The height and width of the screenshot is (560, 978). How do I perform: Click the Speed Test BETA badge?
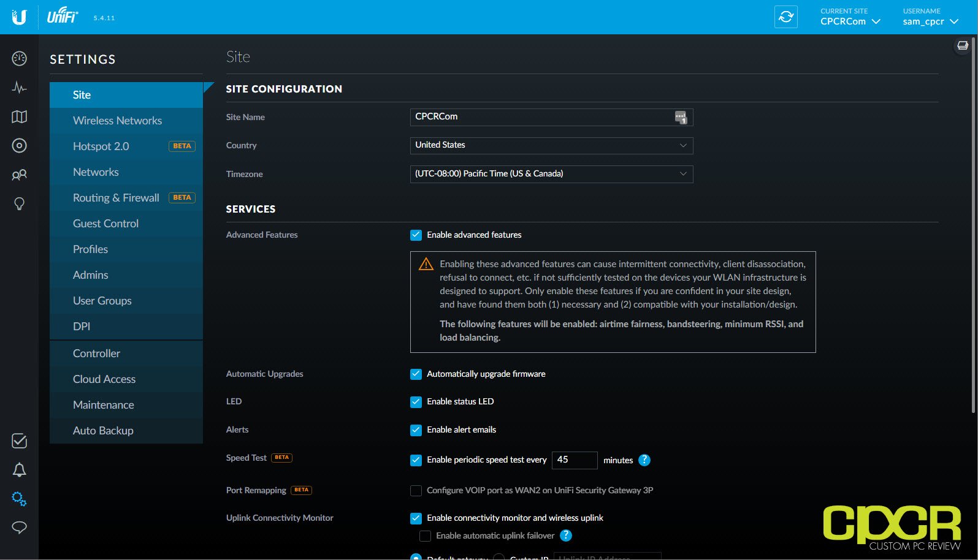[x=281, y=458]
